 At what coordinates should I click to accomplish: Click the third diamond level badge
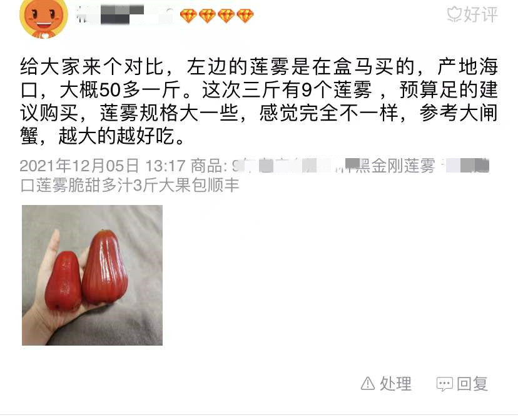click(x=226, y=16)
